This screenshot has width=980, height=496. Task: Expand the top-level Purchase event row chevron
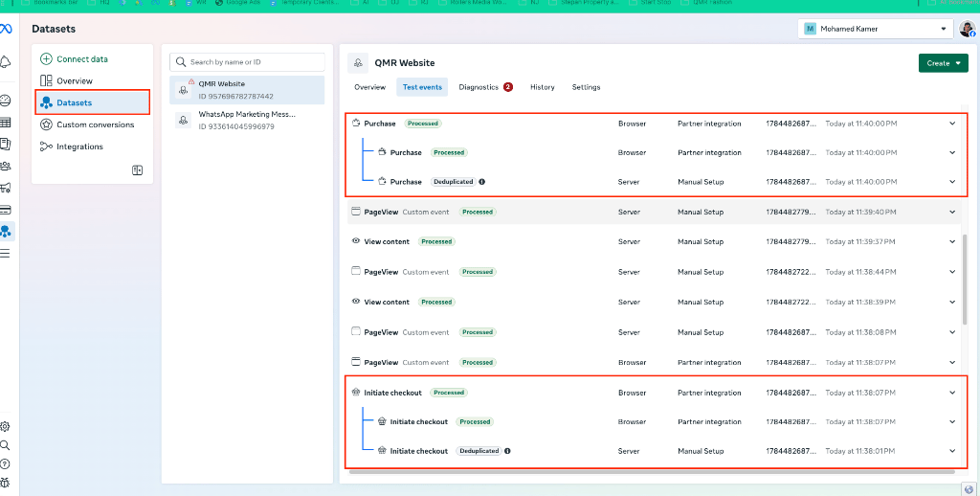click(x=952, y=124)
